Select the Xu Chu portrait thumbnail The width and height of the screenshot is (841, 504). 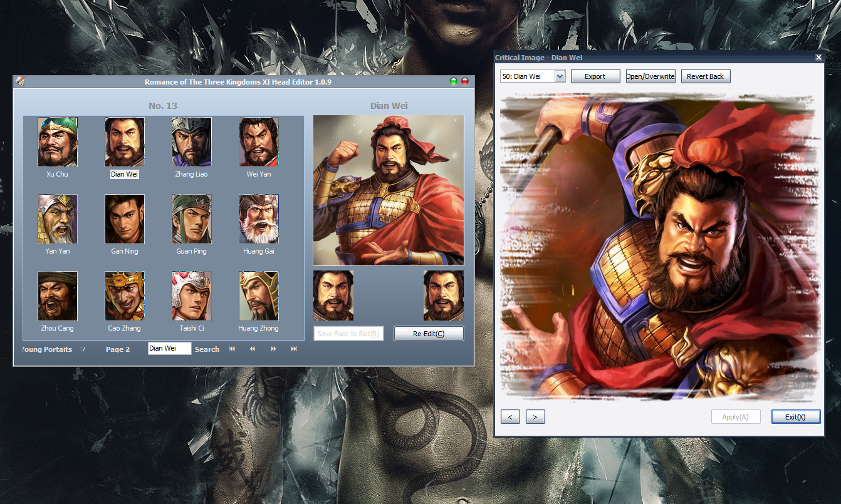pyautogui.click(x=58, y=142)
